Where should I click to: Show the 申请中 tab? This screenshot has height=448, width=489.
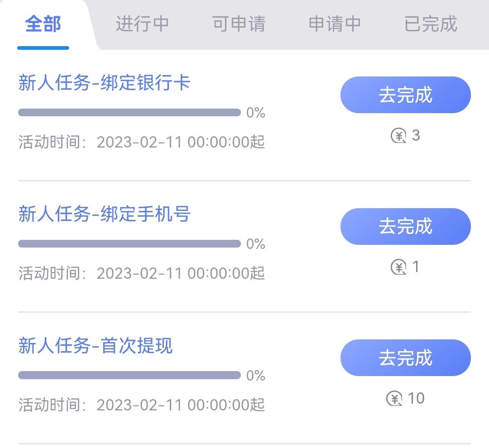click(335, 24)
